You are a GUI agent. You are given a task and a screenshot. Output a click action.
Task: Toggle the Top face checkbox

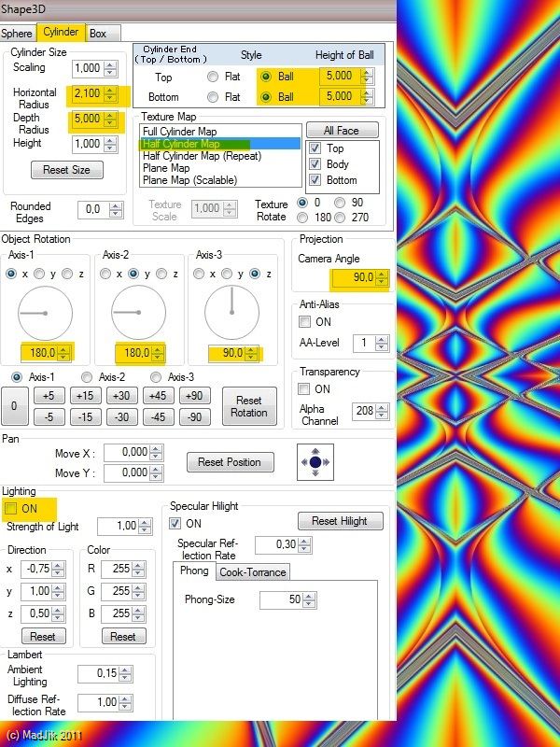(315, 148)
